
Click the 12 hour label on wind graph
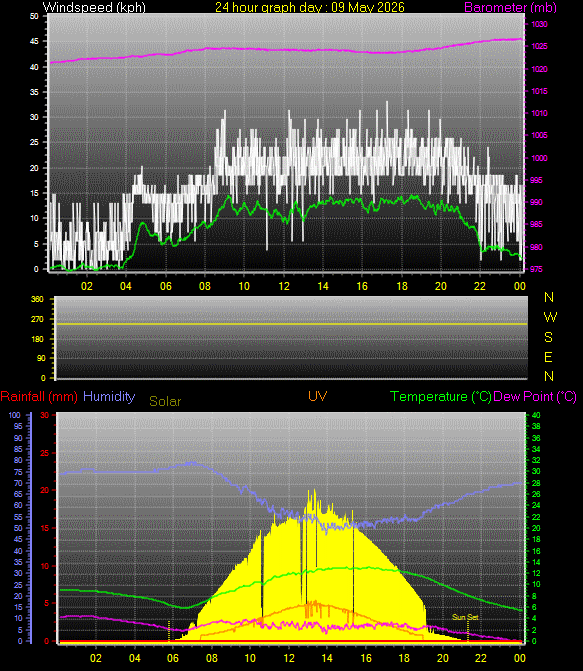tap(284, 286)
